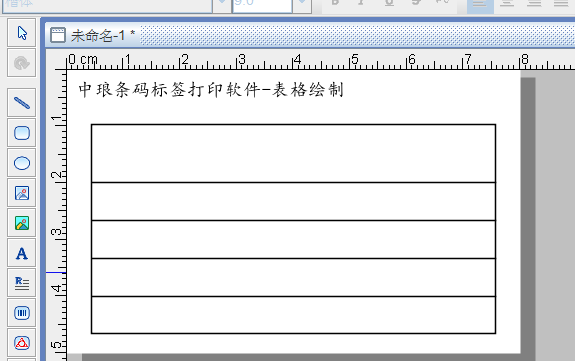Viewport: 575px width, 361px height.
Task: Choose the rounded rectangle shape tool
Action: (x=22, y=133)
